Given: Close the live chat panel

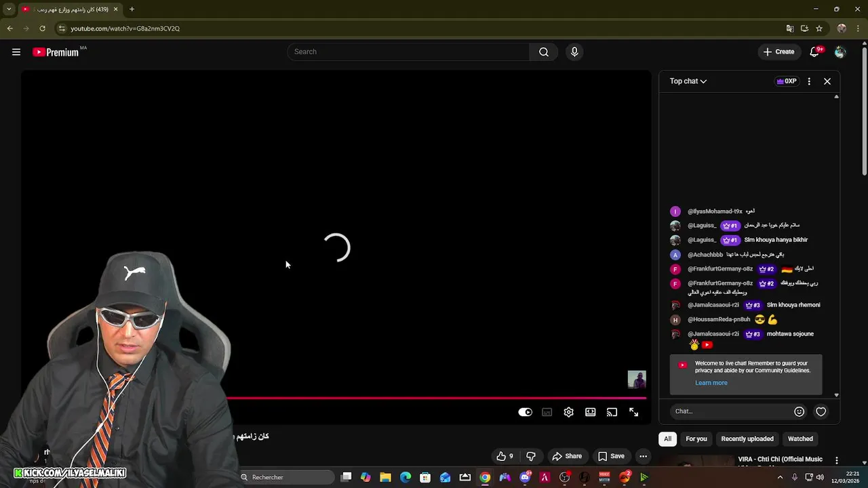Looking at the screenshot, I should 827,81.
